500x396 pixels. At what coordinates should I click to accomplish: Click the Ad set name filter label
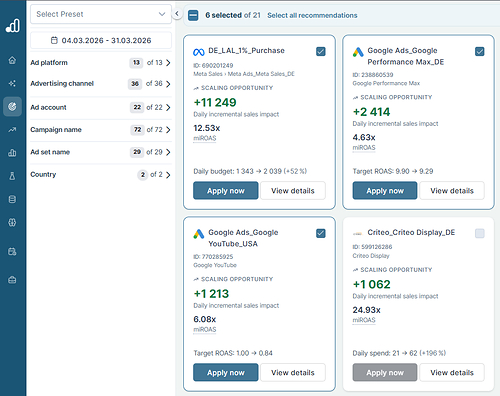(x=50, y=152)
